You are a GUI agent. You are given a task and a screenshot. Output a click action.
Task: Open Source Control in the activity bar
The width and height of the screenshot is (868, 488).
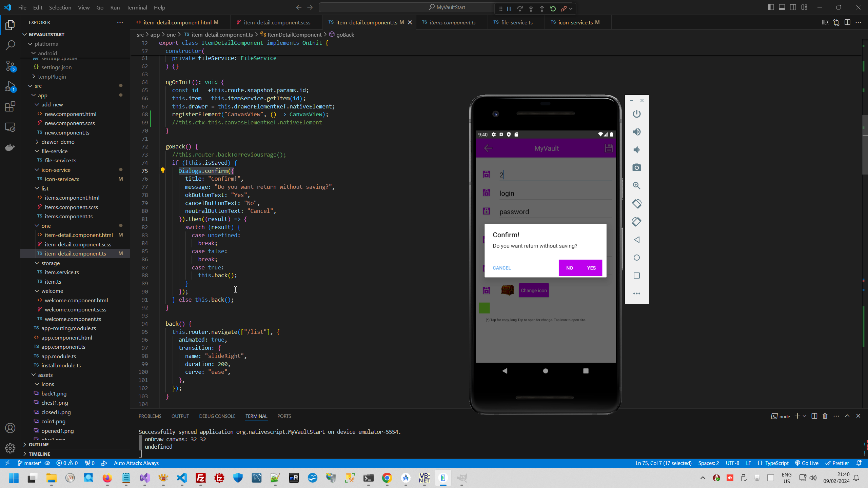[x=10, y=66]
